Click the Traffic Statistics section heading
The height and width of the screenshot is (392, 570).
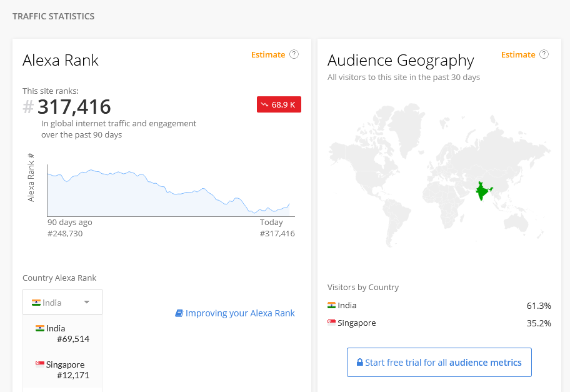54,16
